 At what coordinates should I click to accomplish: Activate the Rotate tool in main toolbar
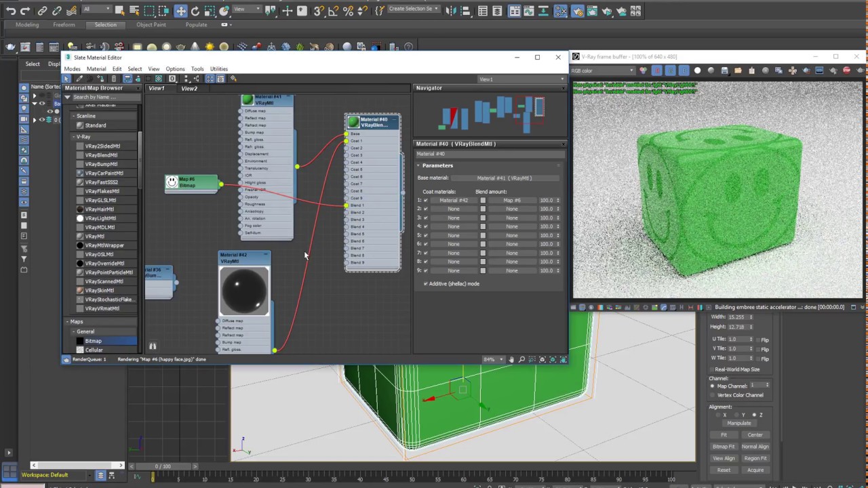(x=195, y=11)
